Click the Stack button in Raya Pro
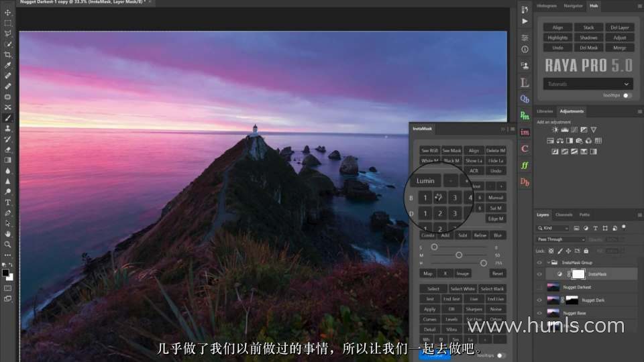This screenshot has height=362, width=644. tap(588, 27)
